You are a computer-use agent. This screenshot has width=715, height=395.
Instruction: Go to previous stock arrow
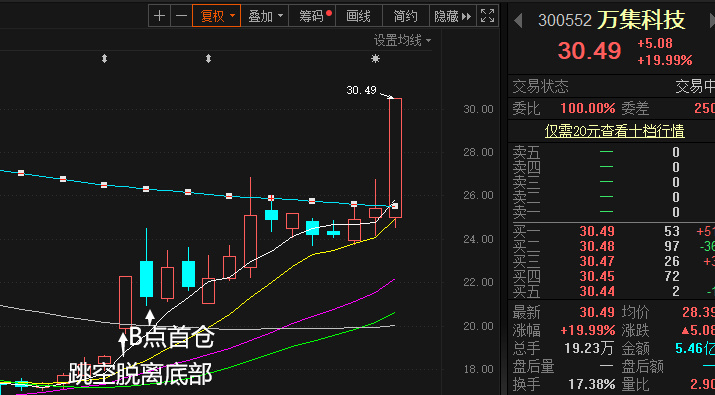(x=518, y=21)
